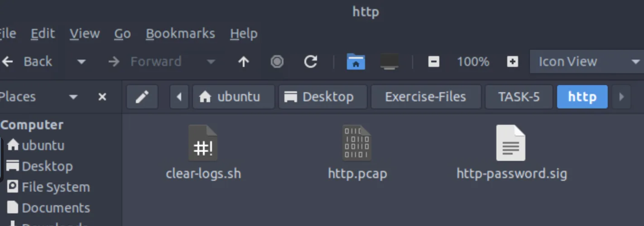Image resolution: width=644 pixels, height=226 pixels.
Task: Open the Bookmarks menu
Action: point(180,33)
